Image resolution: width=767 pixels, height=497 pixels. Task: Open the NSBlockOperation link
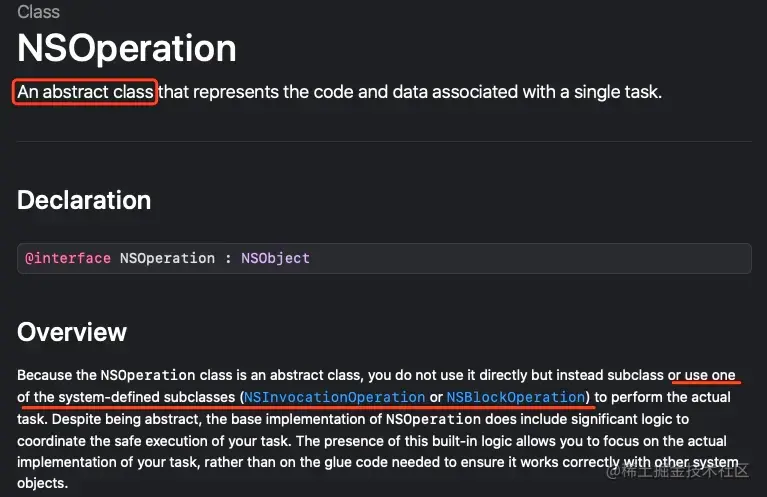[516, 397]
